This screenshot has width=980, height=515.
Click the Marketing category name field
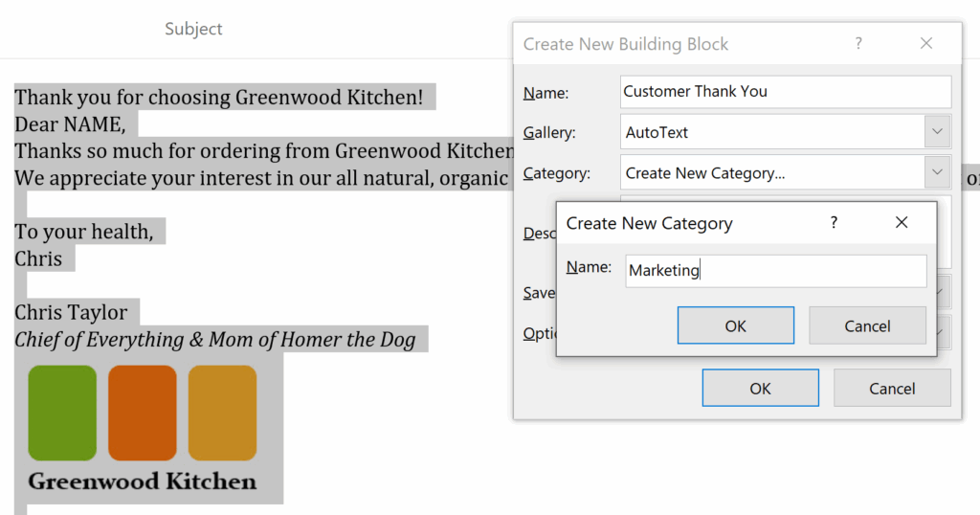tap(775, 271)
